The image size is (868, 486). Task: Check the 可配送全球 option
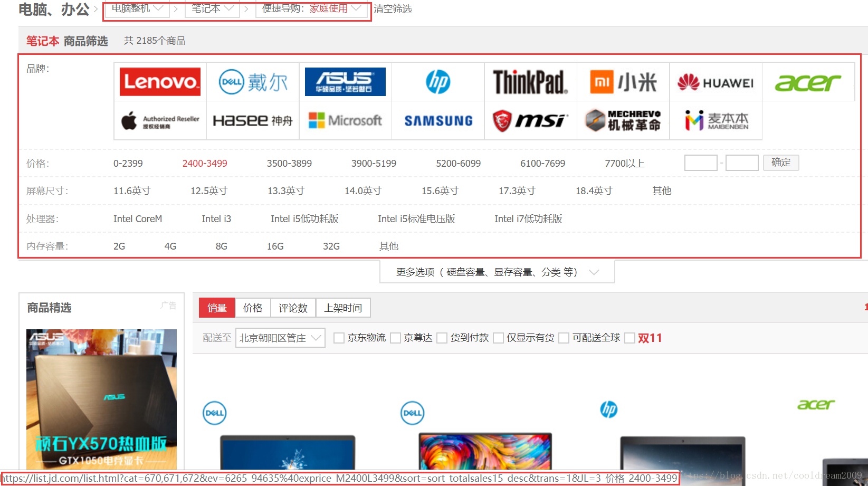tap(564, 338)
